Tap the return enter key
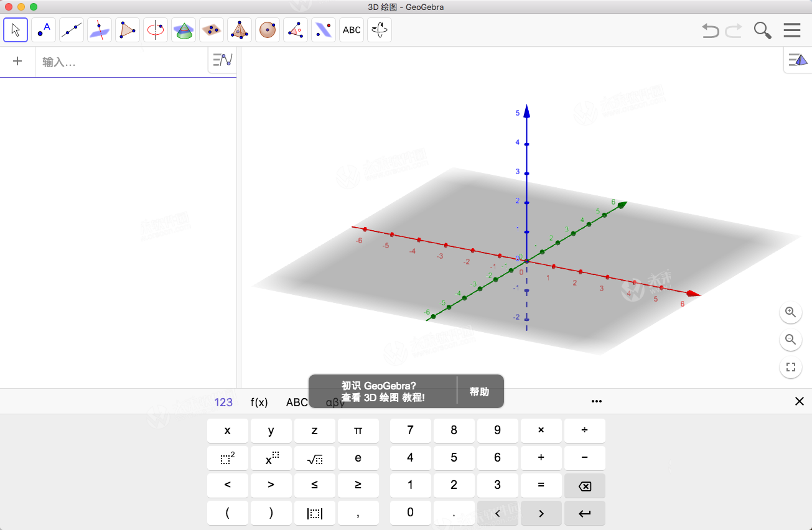The height and width of the screenshot is (530, 812). pos(585,513)
